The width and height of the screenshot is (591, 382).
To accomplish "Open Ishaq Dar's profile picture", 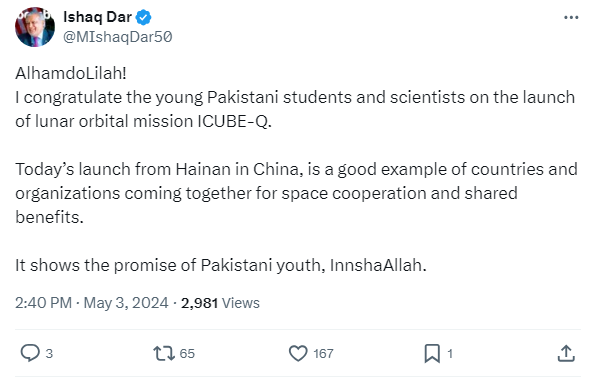I will 35,27.
